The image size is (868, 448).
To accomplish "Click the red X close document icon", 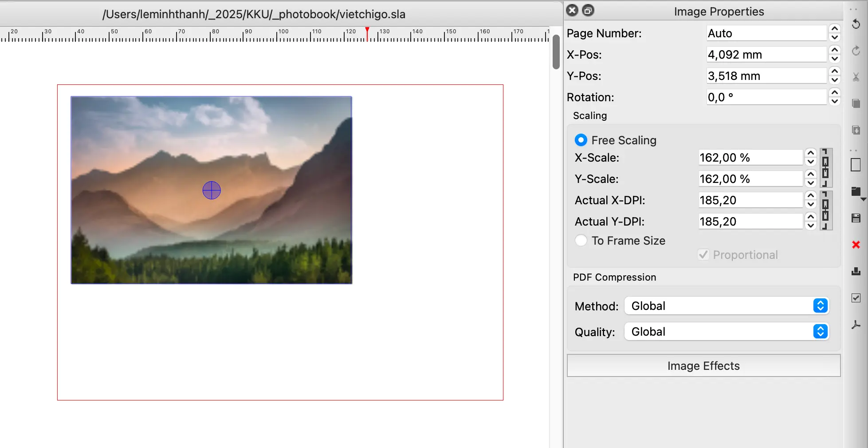I will click(x=856, y=245).
